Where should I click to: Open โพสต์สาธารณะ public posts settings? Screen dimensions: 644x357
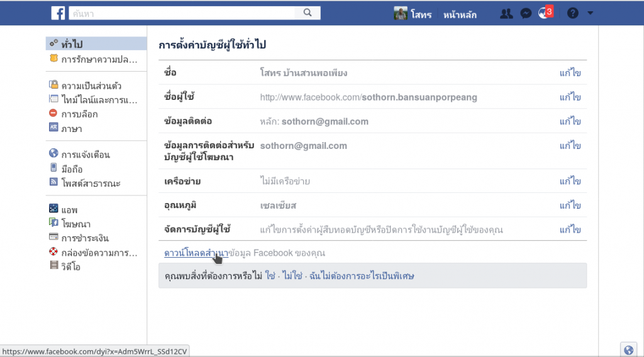tap(91, 184)
